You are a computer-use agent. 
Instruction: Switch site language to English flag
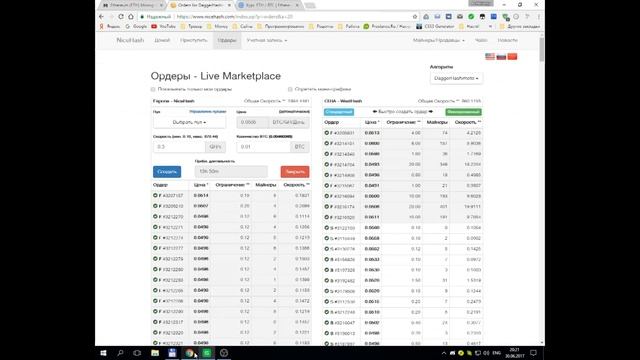pyautogui.click(x=490, y=56)
